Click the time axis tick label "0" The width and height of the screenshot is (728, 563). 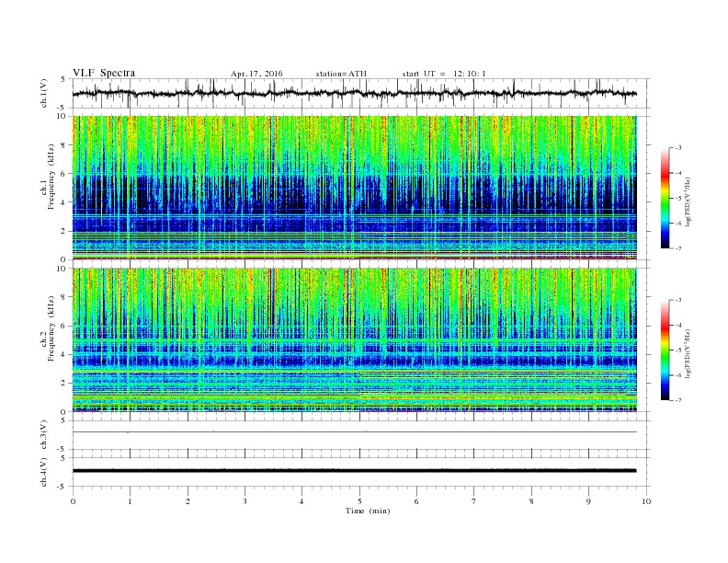(73, 501)
